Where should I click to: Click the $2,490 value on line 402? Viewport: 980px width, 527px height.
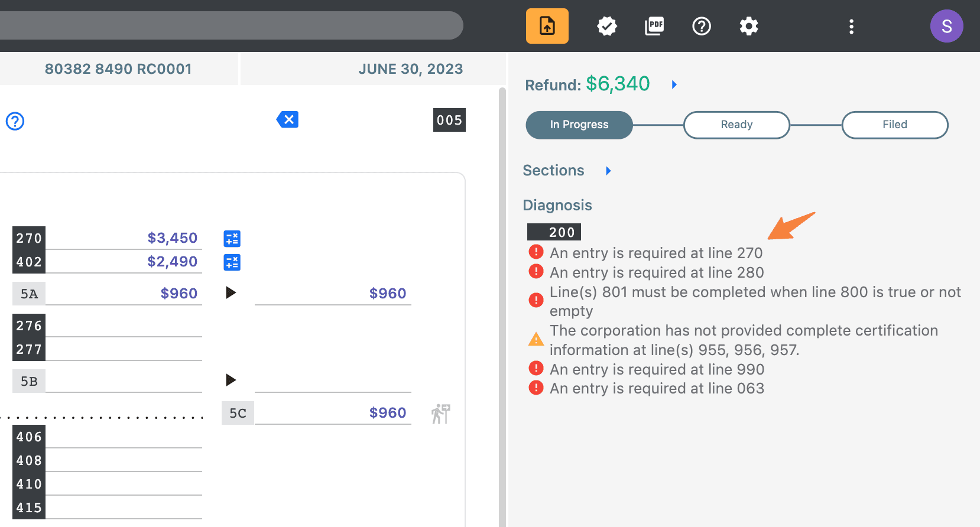[173, 262]
